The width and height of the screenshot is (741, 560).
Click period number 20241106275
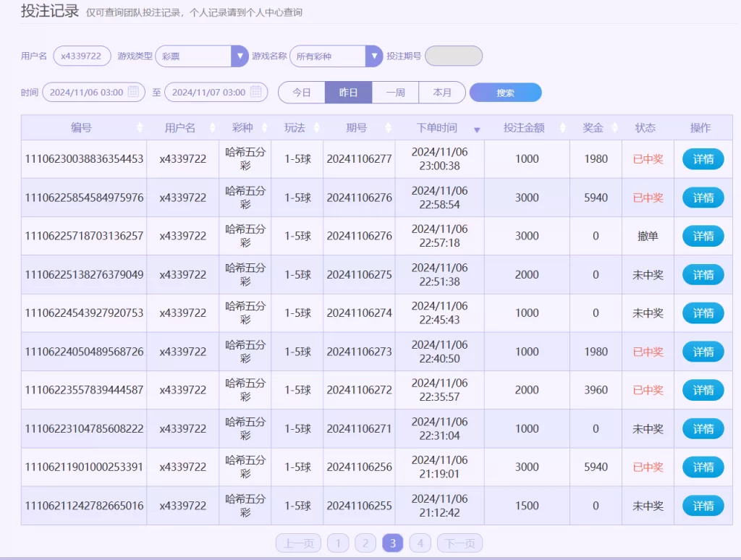(359, 274)
